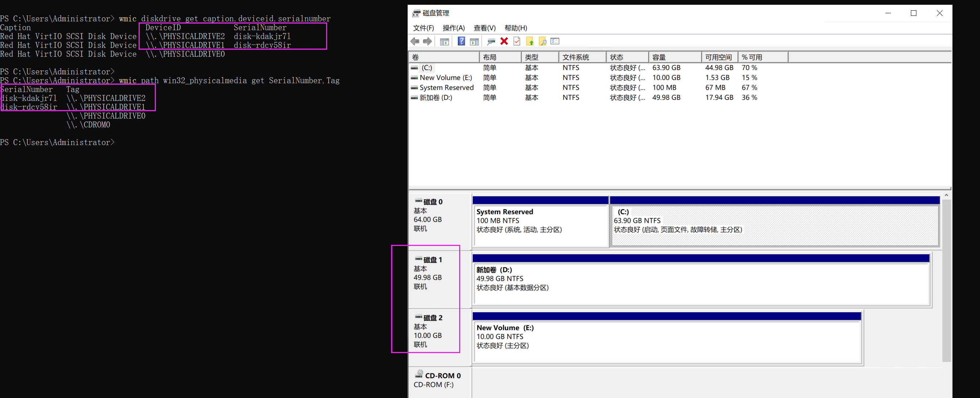Open the 文件(F) menu
This screenshot has height=398, width=980.
tap(423, 28)
